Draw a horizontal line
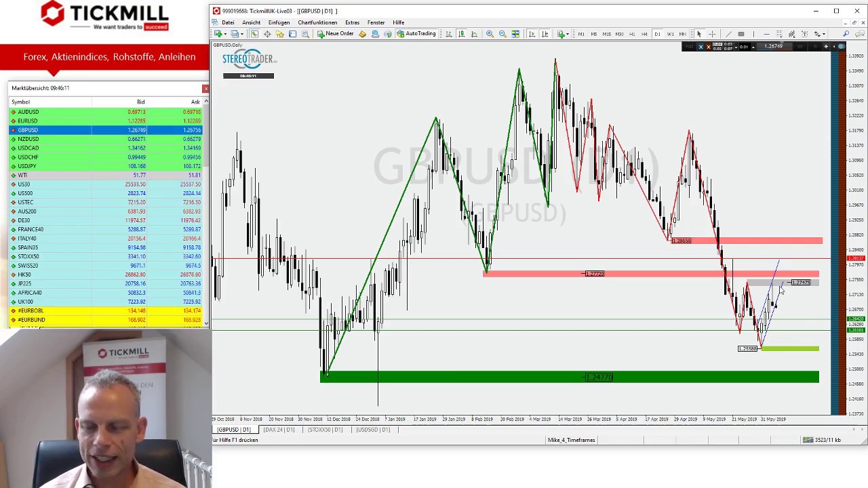868x488 pixels. pyautogui.click(x=766, y=34)
